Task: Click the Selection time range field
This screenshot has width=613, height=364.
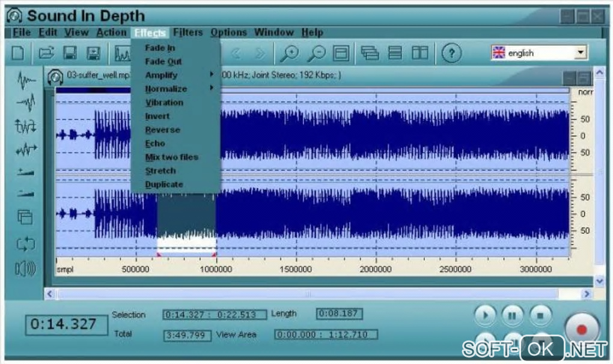Action: coord(215,314)
